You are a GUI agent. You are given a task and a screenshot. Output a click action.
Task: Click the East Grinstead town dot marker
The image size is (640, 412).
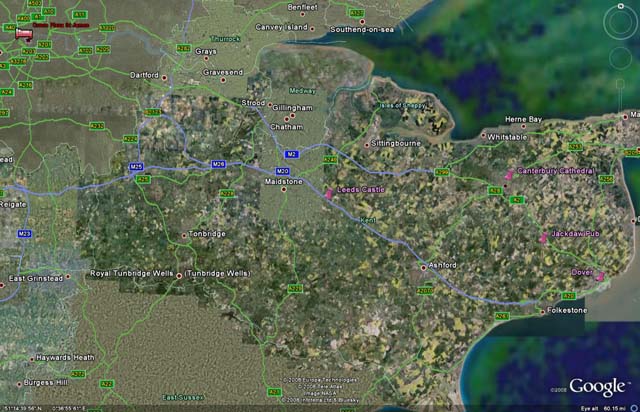[x=68, y=276]
